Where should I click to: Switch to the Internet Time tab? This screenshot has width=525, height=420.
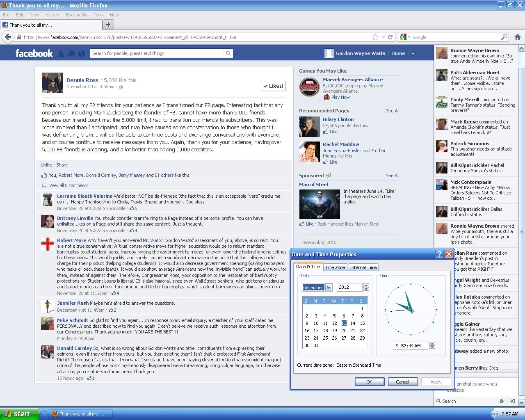coord(363,267)
